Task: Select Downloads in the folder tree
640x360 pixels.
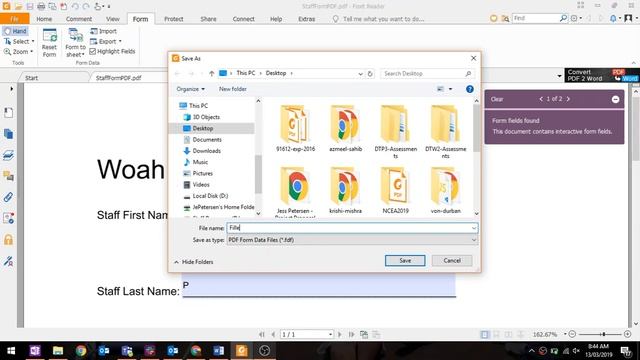Action: click(x=207, y=151)
